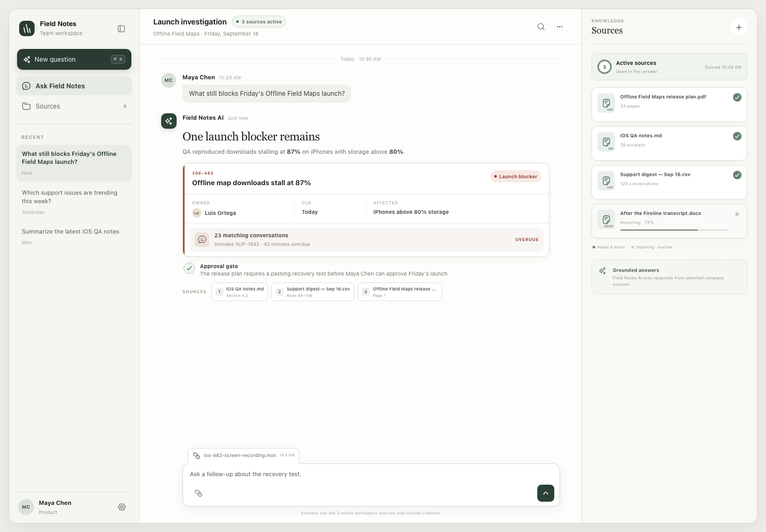Toggle Offline Field Maps release plan.pdf source checkmark
Image resolution: width=766 pixels, height=532 pixels.
coord(737,97)
